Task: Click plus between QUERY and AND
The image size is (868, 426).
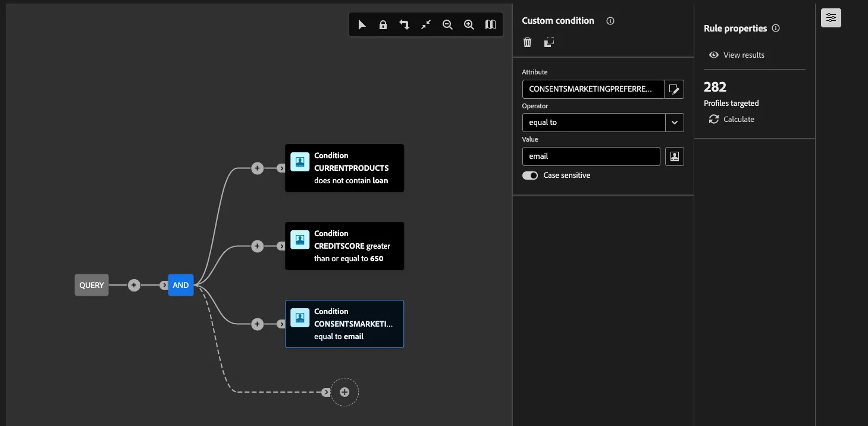Action: click(x=134, y=286)
